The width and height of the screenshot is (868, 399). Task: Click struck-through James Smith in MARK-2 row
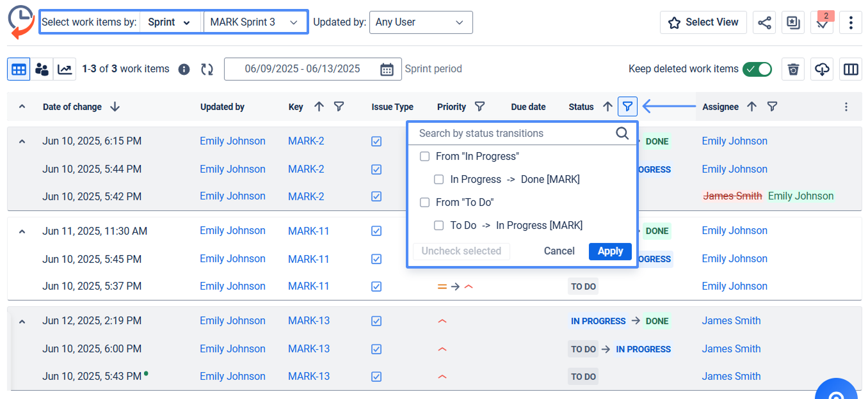(x=732, y=196)
